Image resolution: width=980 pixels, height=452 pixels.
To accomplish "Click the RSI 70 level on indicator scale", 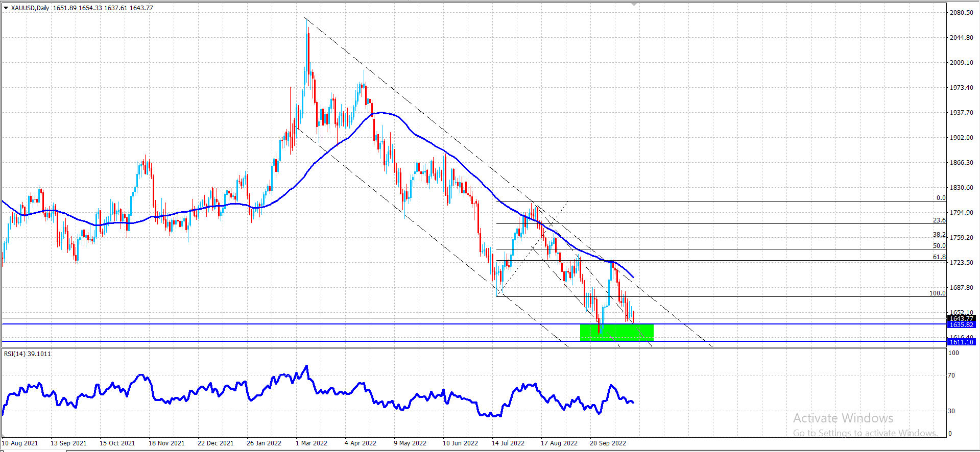I will (x=951, y=375).
